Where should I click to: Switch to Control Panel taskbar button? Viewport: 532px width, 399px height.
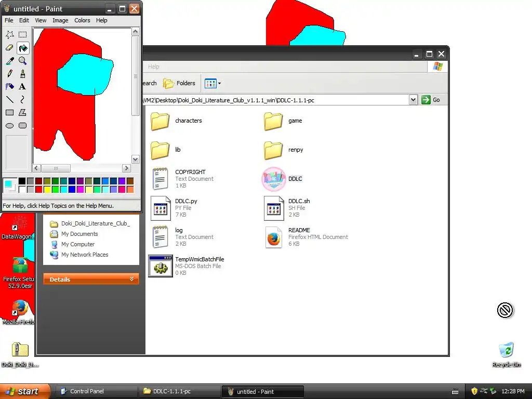[96, 391]
